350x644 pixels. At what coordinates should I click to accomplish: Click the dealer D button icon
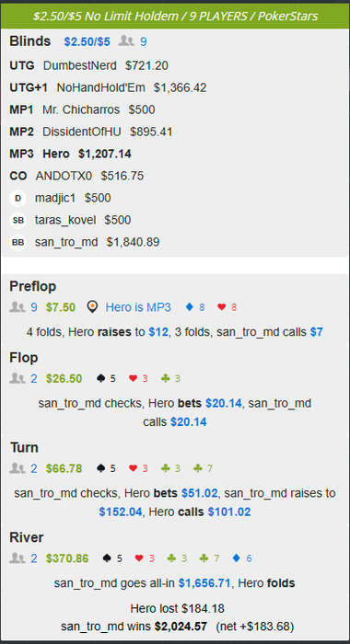tap(17, 199)
